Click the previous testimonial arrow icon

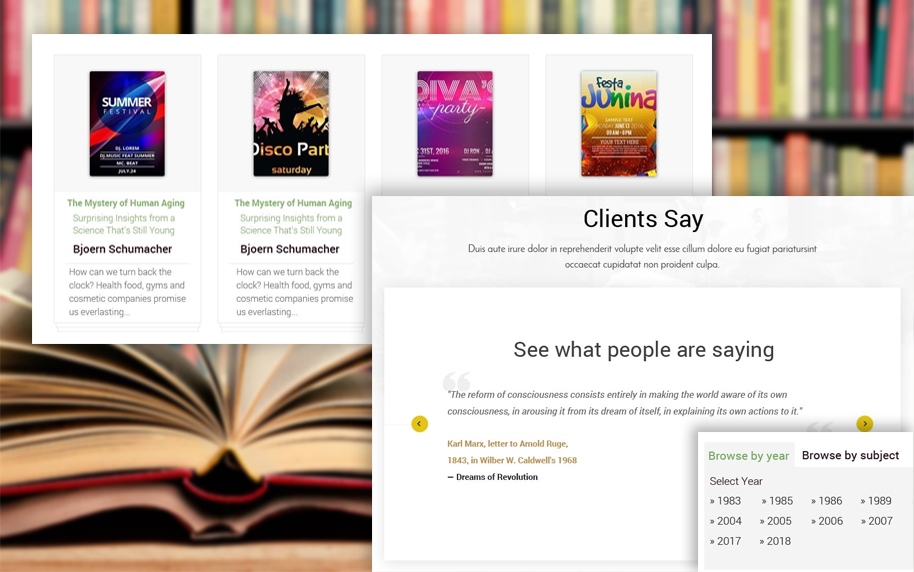420,424
